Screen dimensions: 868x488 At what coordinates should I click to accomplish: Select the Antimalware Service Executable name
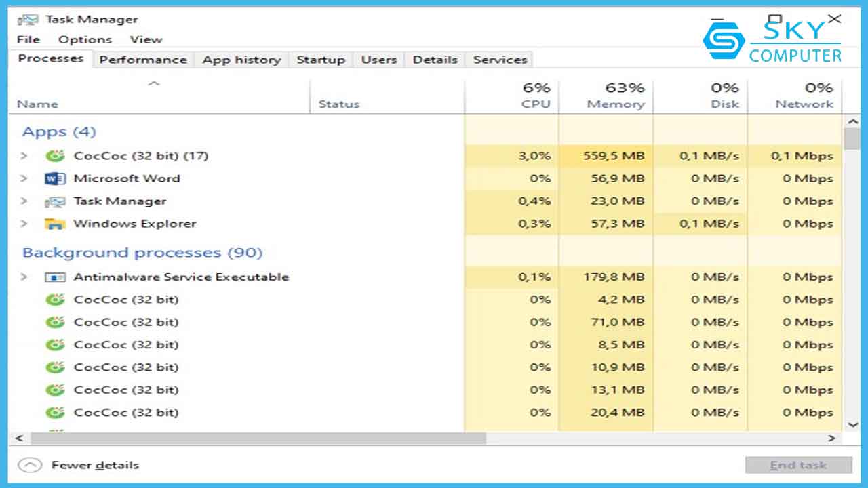point(181,277)
